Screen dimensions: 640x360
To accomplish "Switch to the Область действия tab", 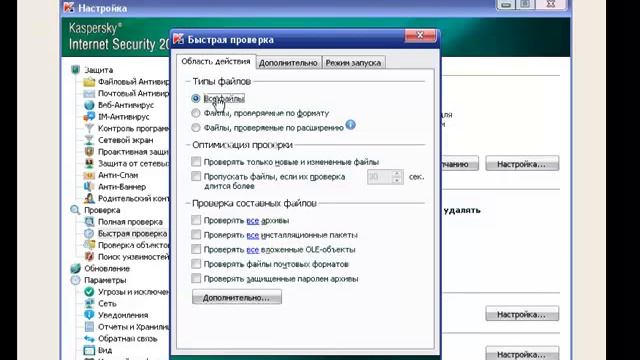I will (216, 62).
